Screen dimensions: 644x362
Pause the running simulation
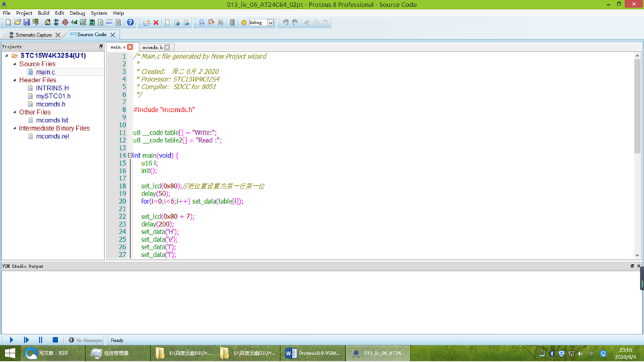coord(41,340)
